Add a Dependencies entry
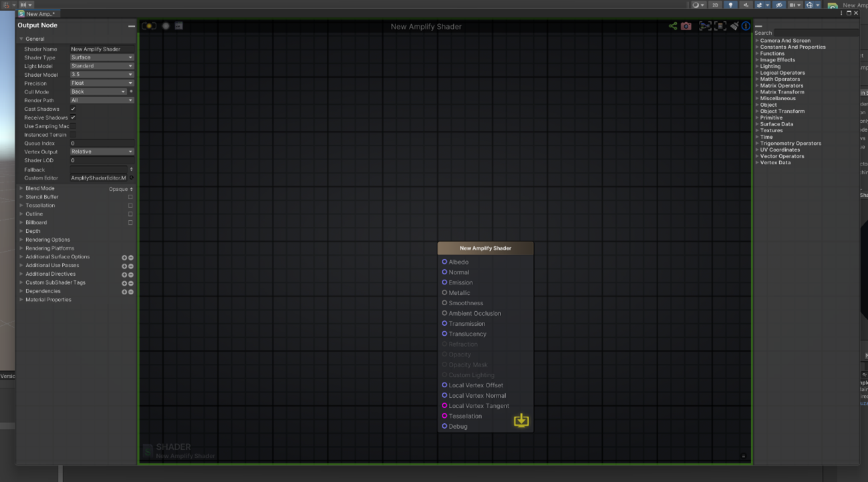868x482 pixels. (x=124, y=292)
